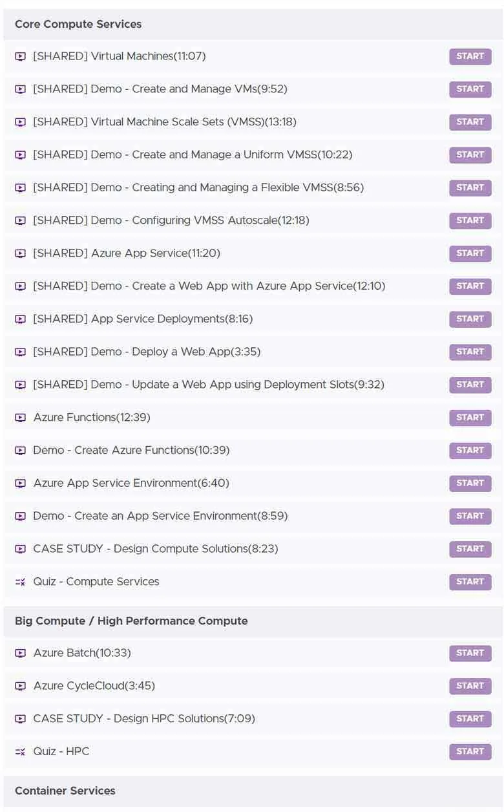
Task: Open lesson title Azure Functions(12:39)
Action: [x=92, y=418]
